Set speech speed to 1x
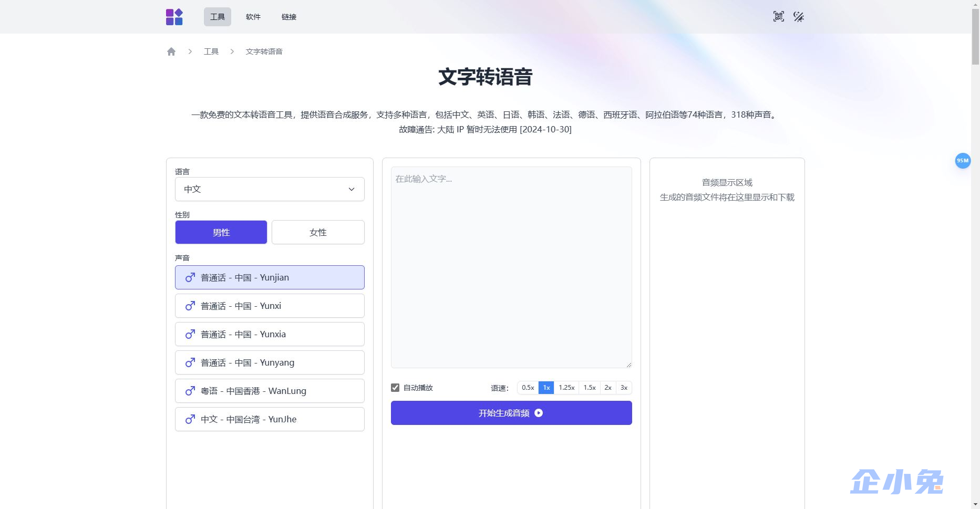 (546, 388)
